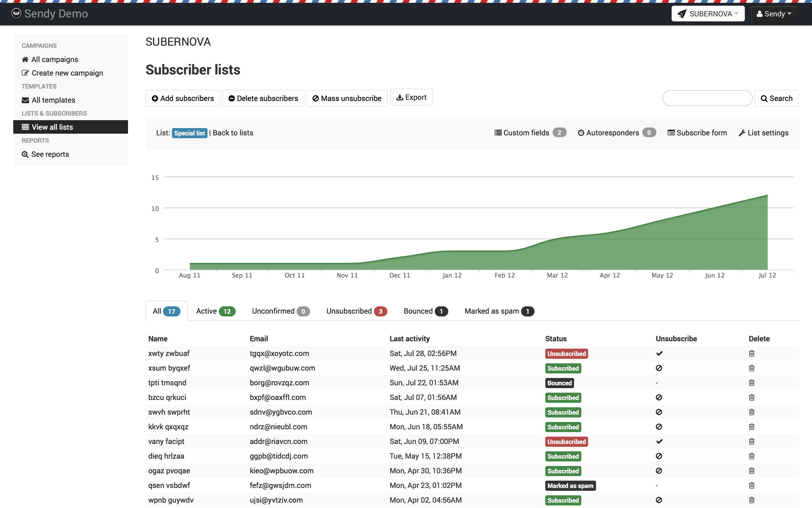The width and height of the screenshot is (812, 508).
Task: Go Back to lists
Action: coord(233,133)
